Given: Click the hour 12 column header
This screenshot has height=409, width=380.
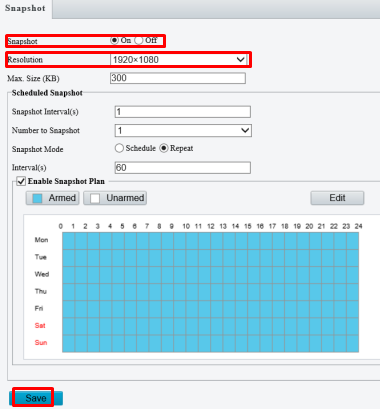Looking at the screenshot, I should pyautogui.click(x=211, y=226).
